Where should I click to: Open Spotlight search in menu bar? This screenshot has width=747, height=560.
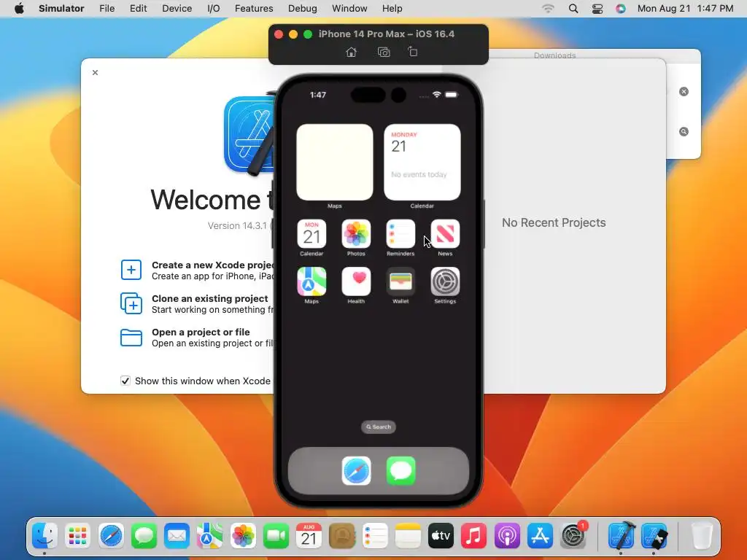coord(573,9)
